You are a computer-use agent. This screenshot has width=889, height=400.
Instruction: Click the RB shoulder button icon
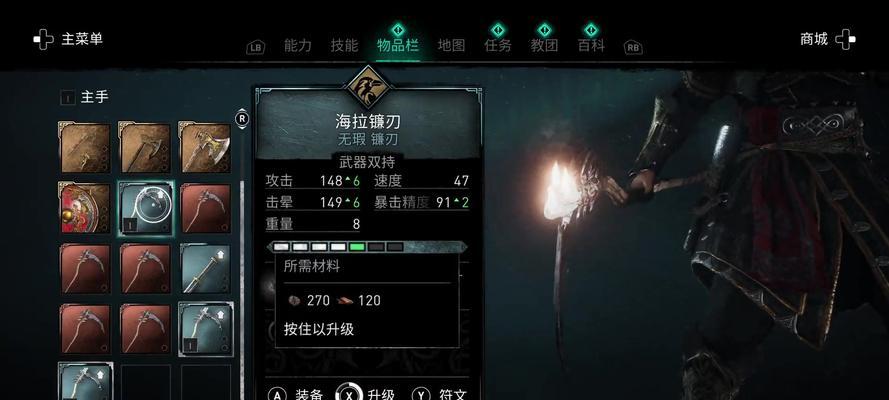(633, 48)
